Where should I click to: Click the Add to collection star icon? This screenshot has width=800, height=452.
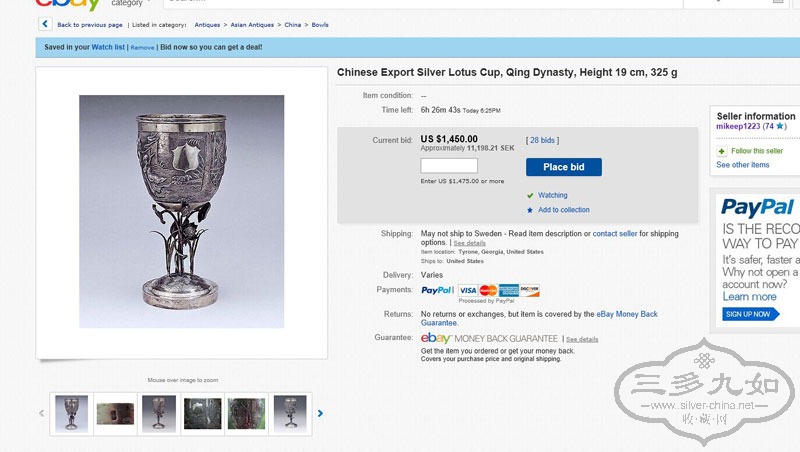[530, 210]
